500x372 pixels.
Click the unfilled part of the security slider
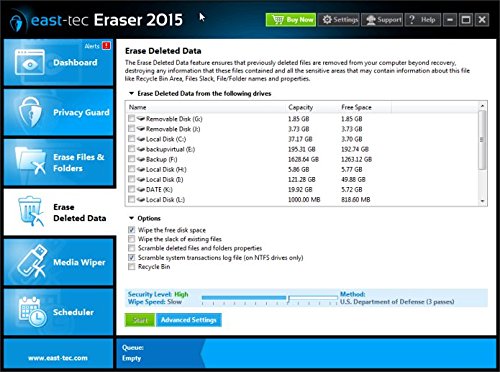pyautogui.click(x=314, y=297)
